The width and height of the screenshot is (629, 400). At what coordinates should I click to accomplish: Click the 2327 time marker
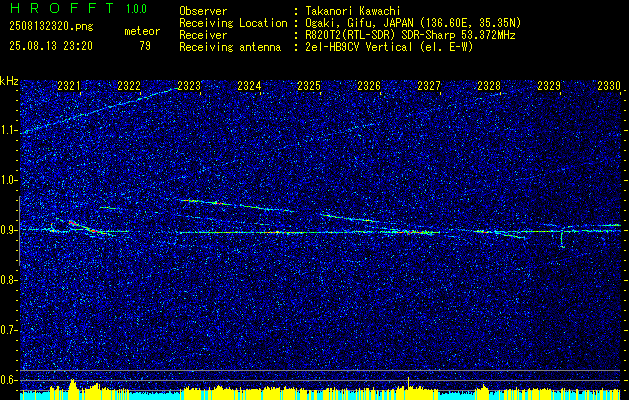pos(429,85)
